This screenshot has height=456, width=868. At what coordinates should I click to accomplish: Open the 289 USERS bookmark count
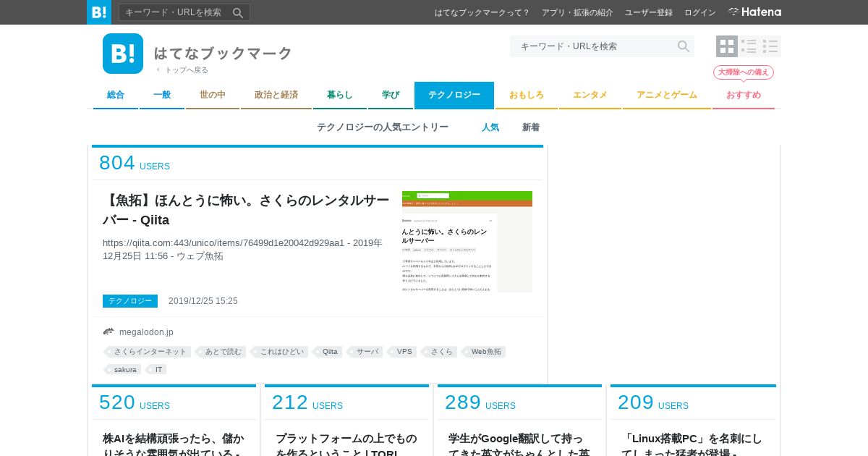click(x=480, y=402)
